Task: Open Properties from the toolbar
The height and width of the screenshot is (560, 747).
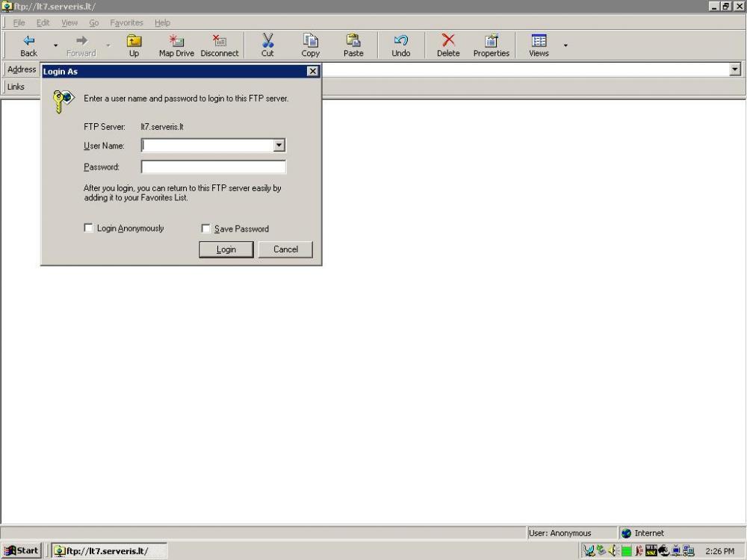Action: pos(491,41)
